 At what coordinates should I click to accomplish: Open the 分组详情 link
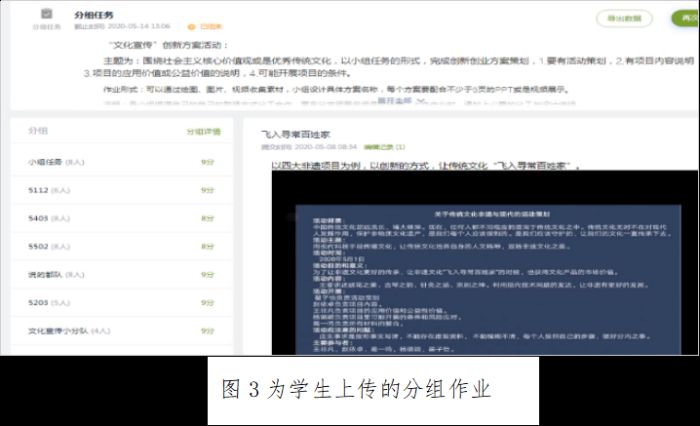pyautogui.click(x=203, y=131)
